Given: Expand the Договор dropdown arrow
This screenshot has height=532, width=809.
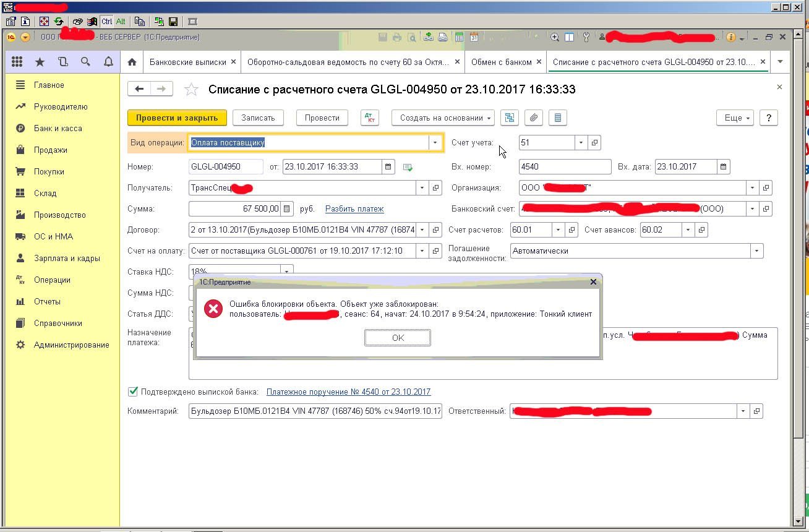Looking at the screenshot, I should [x=422, y=230].
